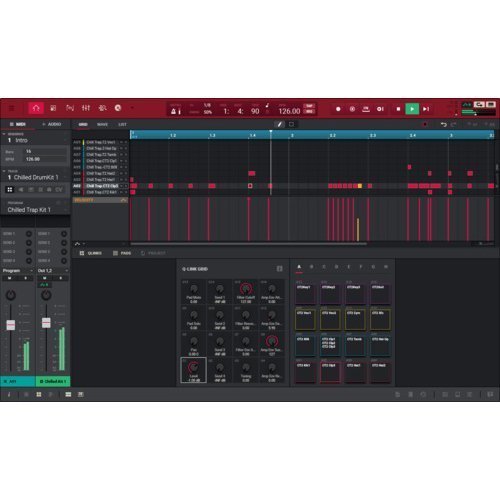Click the Undo arrow icon
Viewport: 500px width, 500px height.
tap(444, 124)
